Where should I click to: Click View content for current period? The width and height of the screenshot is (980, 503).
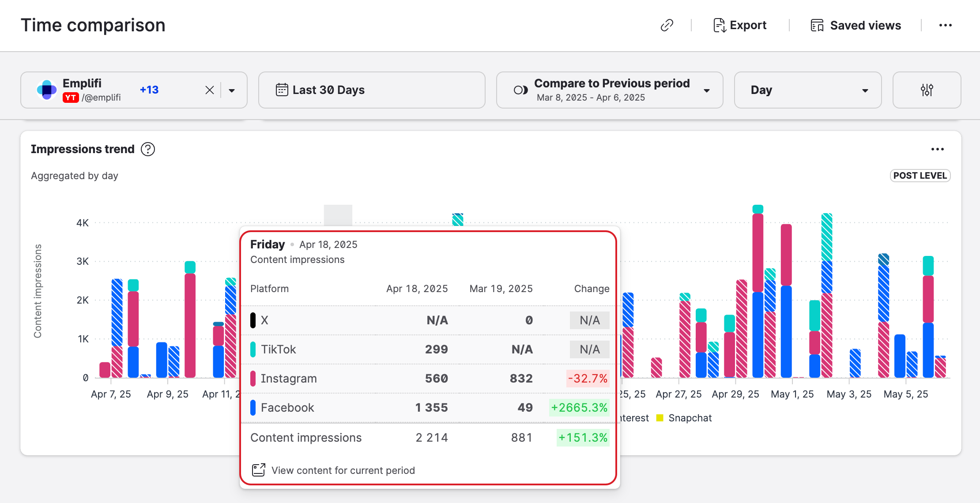(x=343, y=470)
